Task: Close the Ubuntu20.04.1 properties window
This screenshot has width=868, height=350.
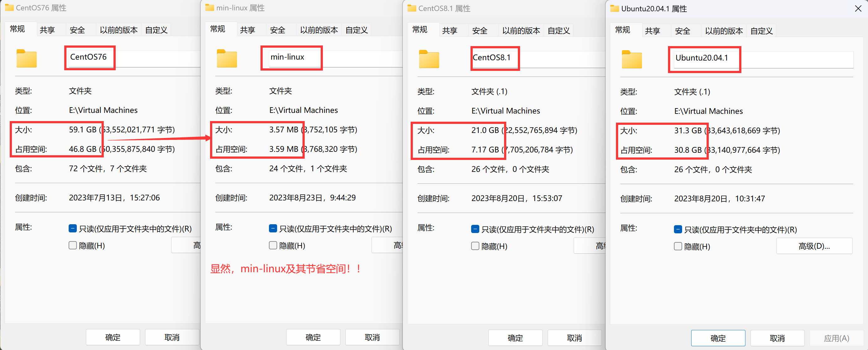Action: 858,8
